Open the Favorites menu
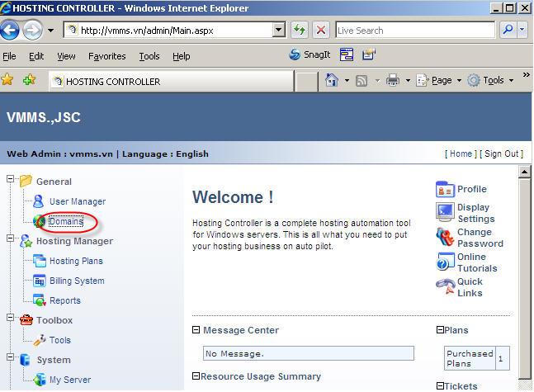534x392 pixels. [x=107, y=56]
